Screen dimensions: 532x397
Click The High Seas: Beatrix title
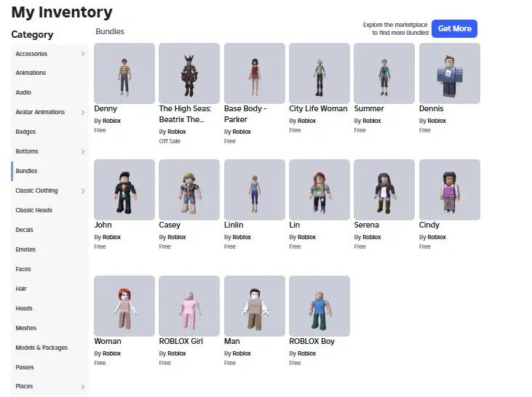click(x=186, y=114)
